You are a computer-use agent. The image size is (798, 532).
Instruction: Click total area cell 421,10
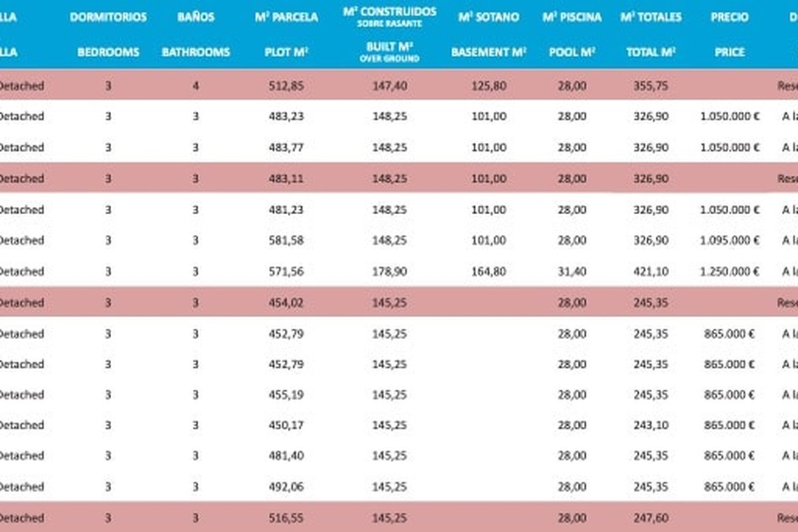[x=650, y=271]
